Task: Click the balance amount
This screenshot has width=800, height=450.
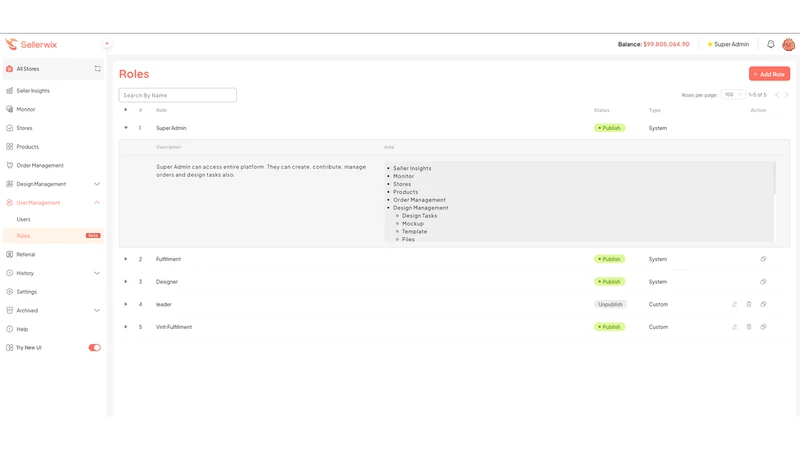Action: [666, 44]
